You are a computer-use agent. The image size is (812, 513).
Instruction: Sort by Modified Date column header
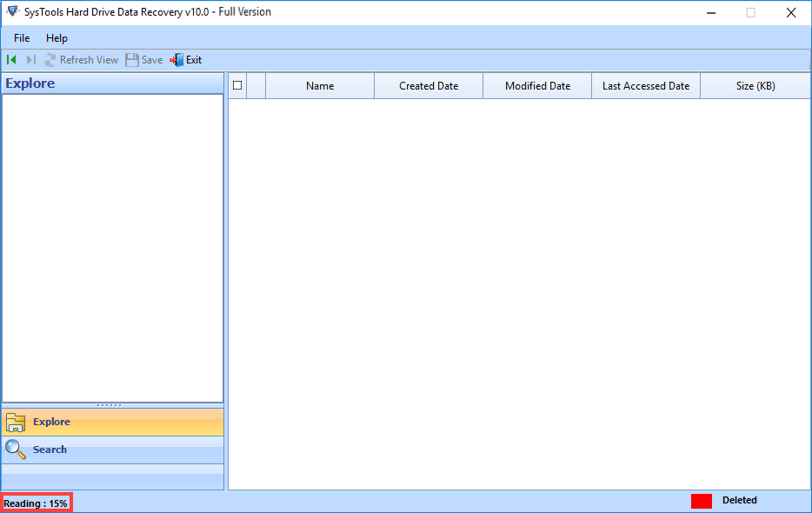[537, 86]
